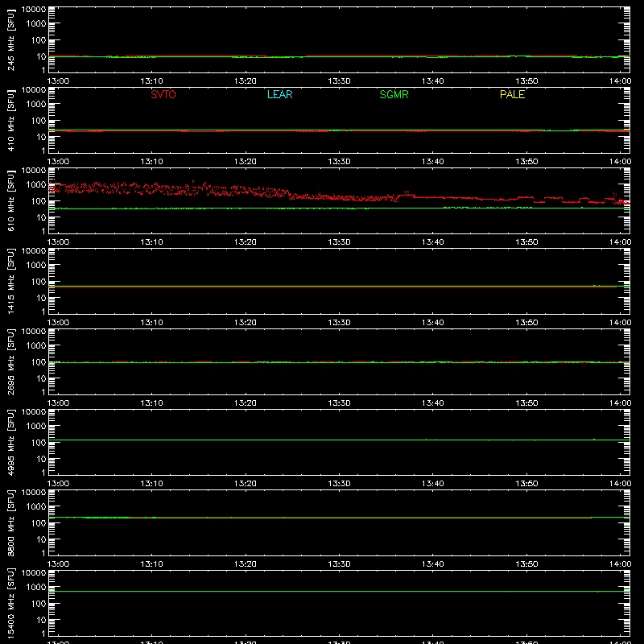Click 13:00 tick label of 410 MHz panel
The height and width of the screenshot is (644, 644).
click(x=58, y=162)
